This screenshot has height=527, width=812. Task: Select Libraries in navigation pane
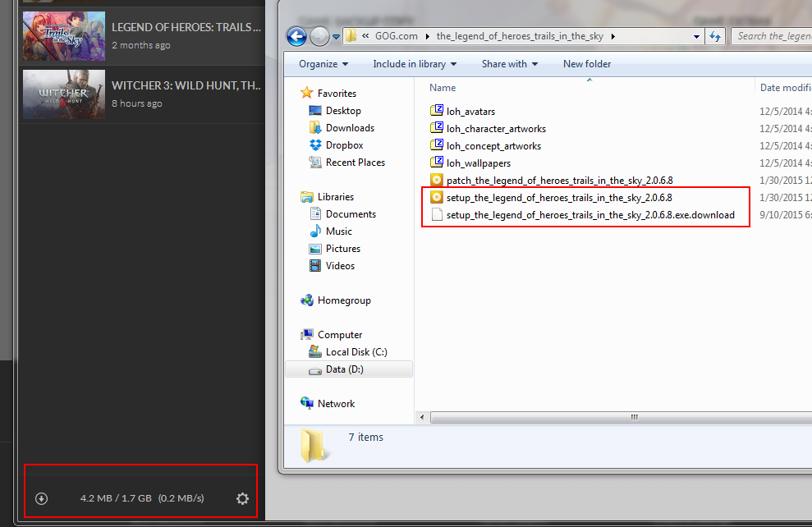pos(336,197)
